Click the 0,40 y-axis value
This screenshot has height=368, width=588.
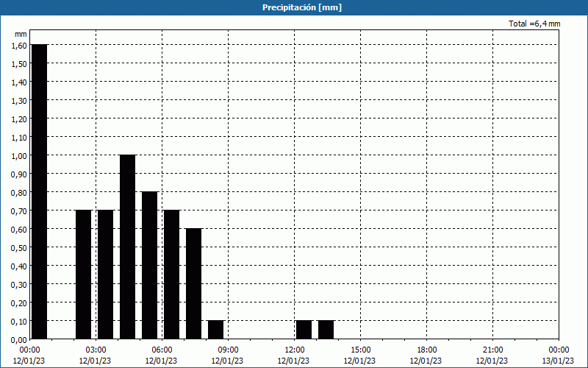pyautogui.click(x=20, y=266)
